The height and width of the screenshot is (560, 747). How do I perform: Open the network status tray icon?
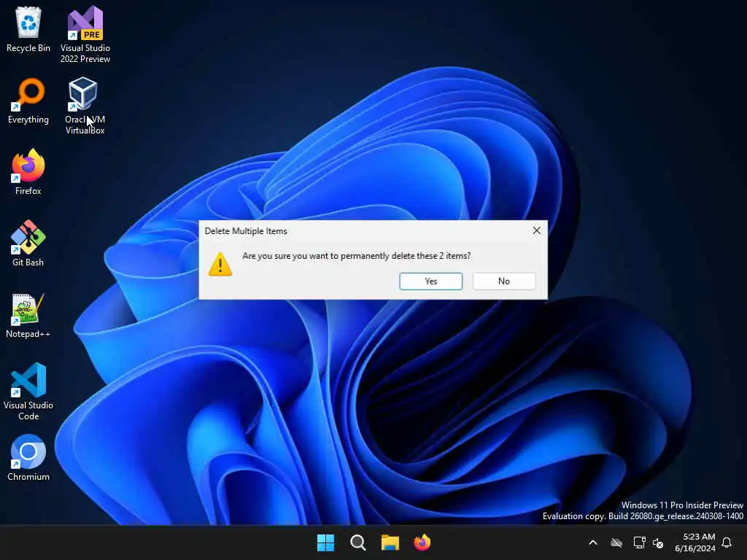(639, 542)
